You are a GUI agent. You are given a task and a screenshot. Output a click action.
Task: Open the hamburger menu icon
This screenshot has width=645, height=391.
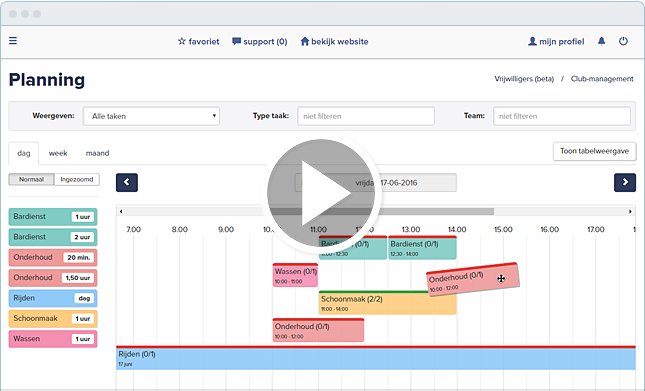point(13,41)
